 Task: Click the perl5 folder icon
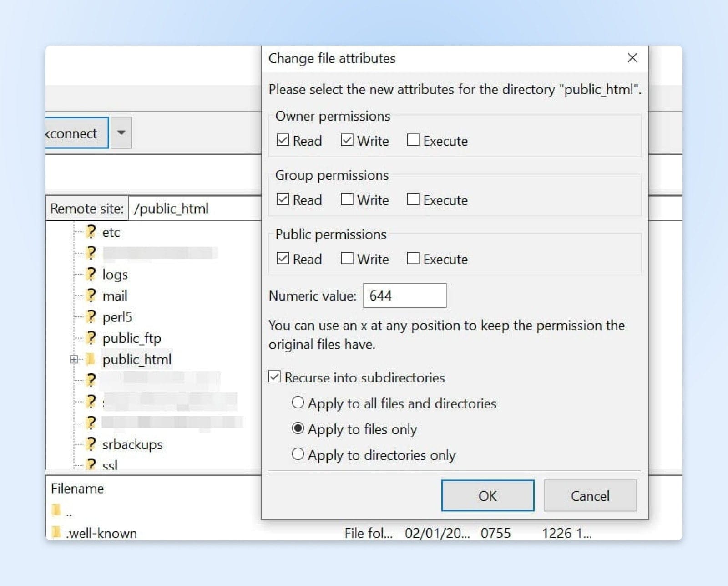pyautogui.click(x=91, y=316)
